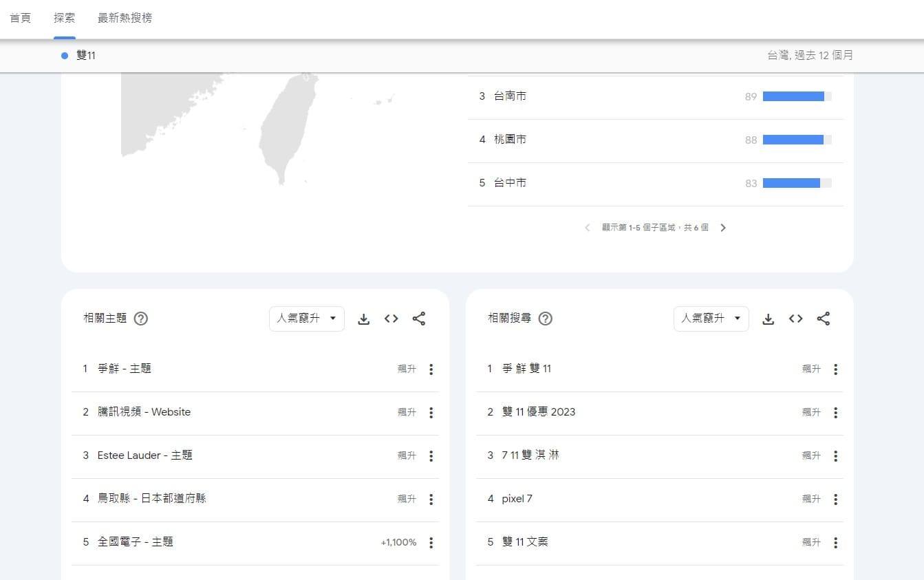Share the 相關搜尋 card
The image size is (924, 580).
coord(824,319)
